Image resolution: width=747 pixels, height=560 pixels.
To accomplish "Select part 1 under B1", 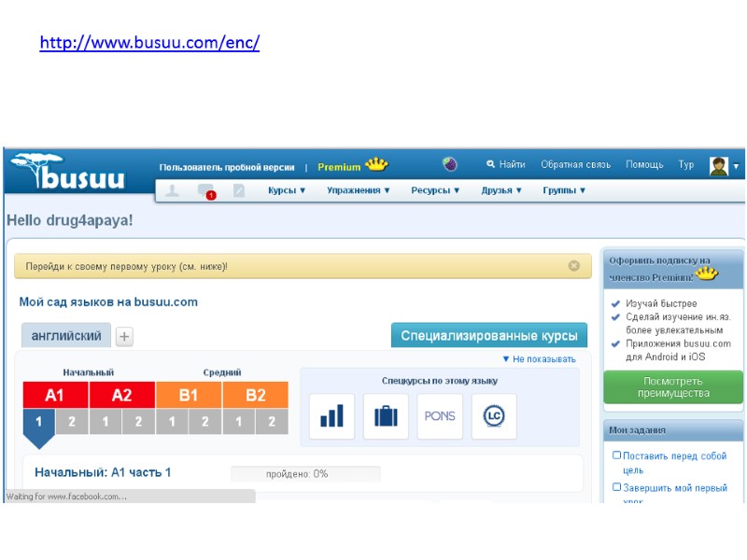I will click(x=172, y=422).
